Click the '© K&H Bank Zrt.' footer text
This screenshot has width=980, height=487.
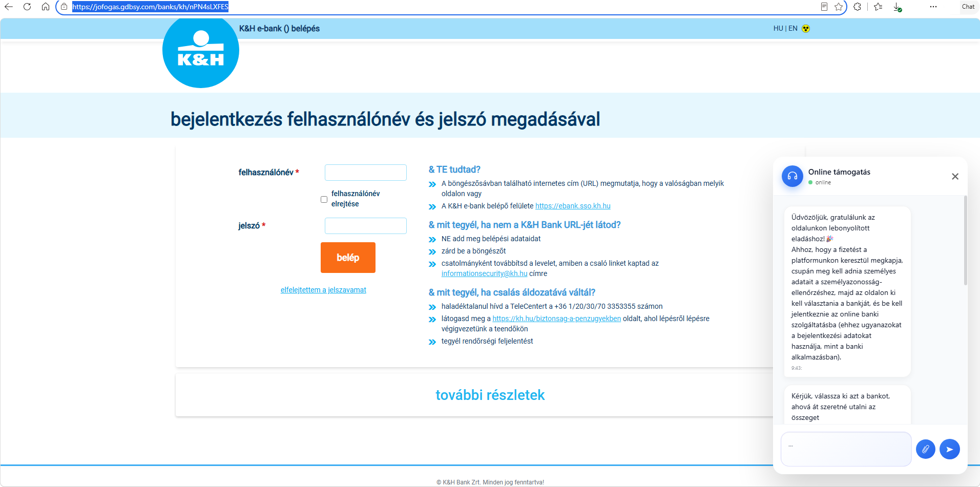coord(490,482)
